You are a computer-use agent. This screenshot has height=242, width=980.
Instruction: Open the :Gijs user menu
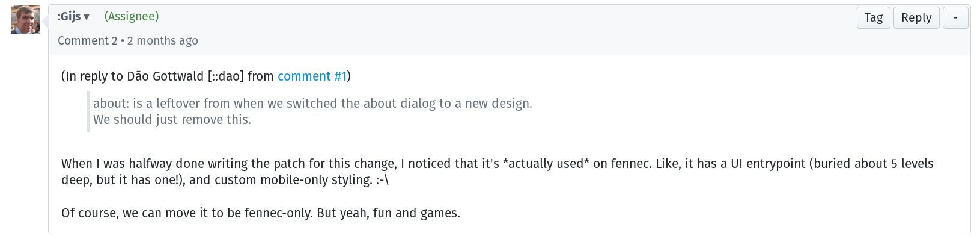click(73, 17)
